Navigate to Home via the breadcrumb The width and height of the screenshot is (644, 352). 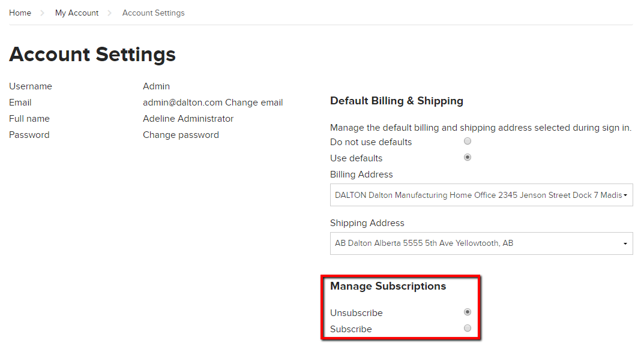20,12
